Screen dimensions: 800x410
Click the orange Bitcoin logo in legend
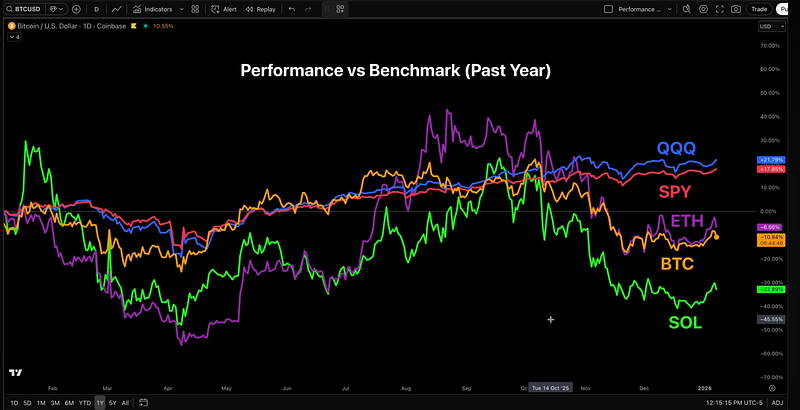point(12,25)
